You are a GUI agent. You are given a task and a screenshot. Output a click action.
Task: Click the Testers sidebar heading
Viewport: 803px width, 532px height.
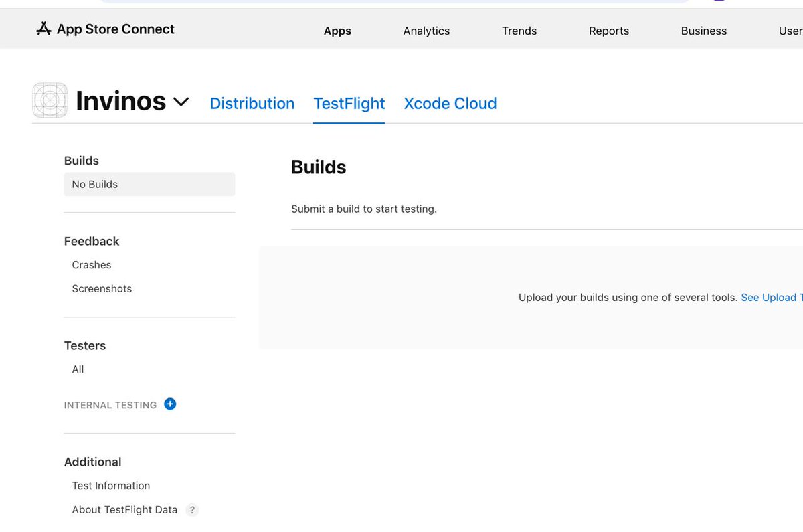pos(85,345)
